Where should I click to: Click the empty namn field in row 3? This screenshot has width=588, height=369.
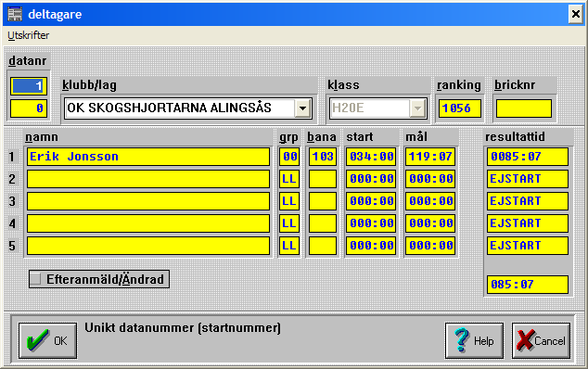coord(148,201)
